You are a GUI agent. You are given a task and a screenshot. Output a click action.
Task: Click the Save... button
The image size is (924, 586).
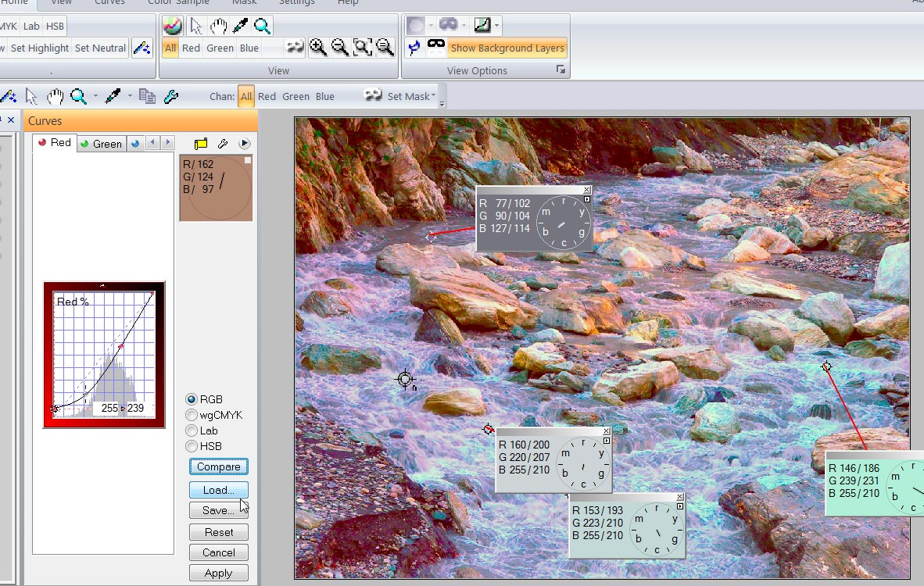point(219,511)
